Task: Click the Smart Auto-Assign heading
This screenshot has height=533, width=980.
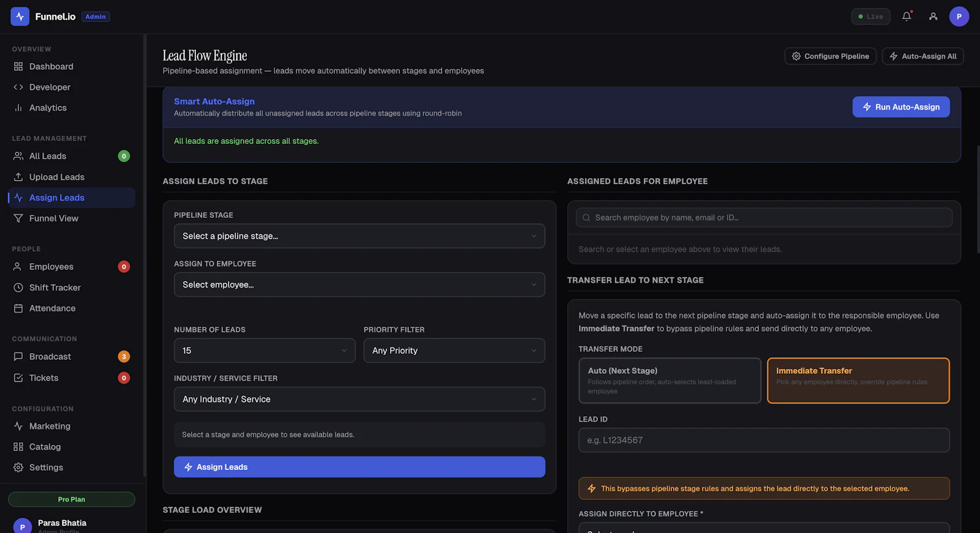Action: pos(214,102)
